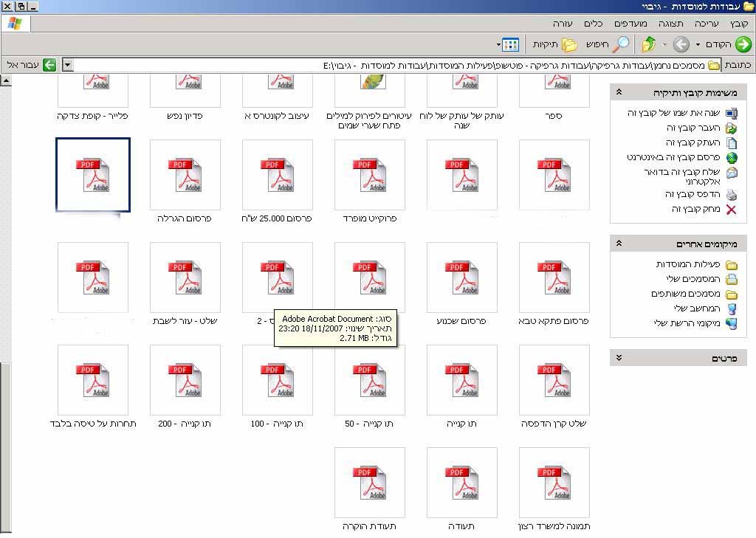Select PDF file פרסום 25.000 ש"ח
This screenshot has width=756, height=538.
pyautogui.click(x=278, y=175)
